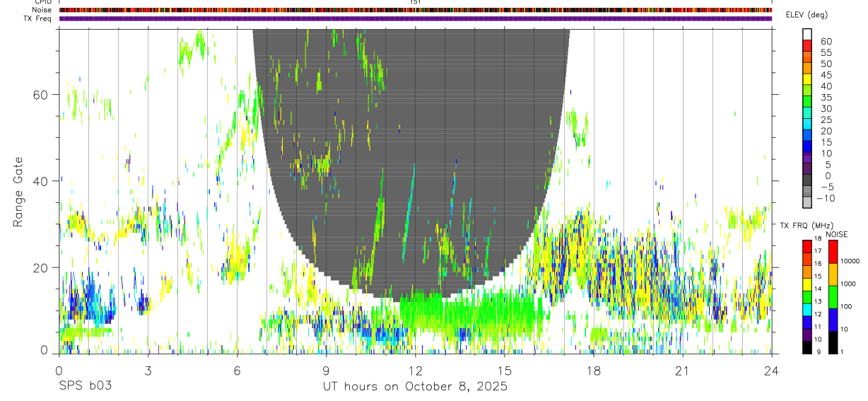Click "UT hours on October 8, 2025" label
Screen dimensions: 868x401
415,387
